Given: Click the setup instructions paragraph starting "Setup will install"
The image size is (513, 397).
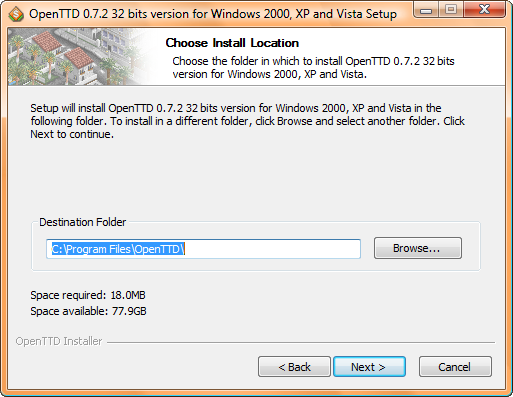Looking at the screenshot, I should [247, 121].
